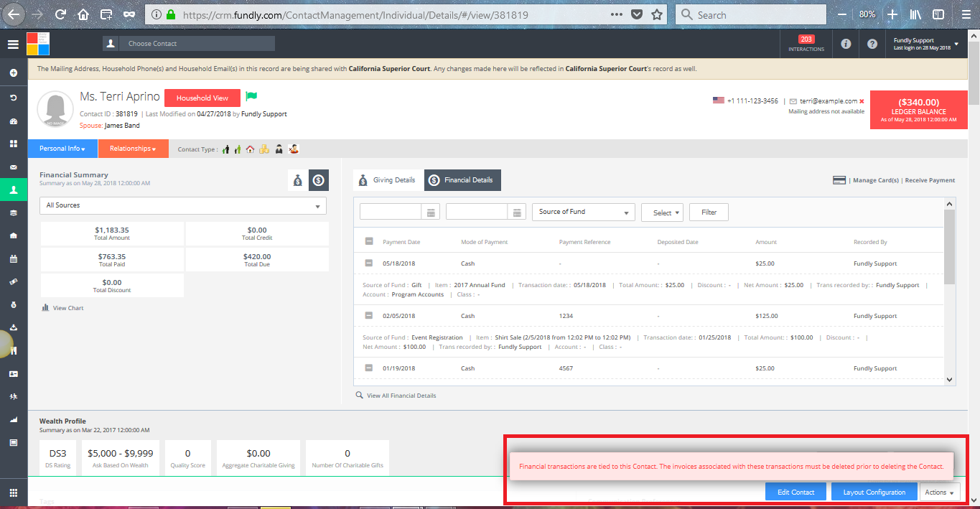The width and height of the screenshot is (980, 509).
Task: Open the stacked layers sidebar icon
Action: [13, 213]
